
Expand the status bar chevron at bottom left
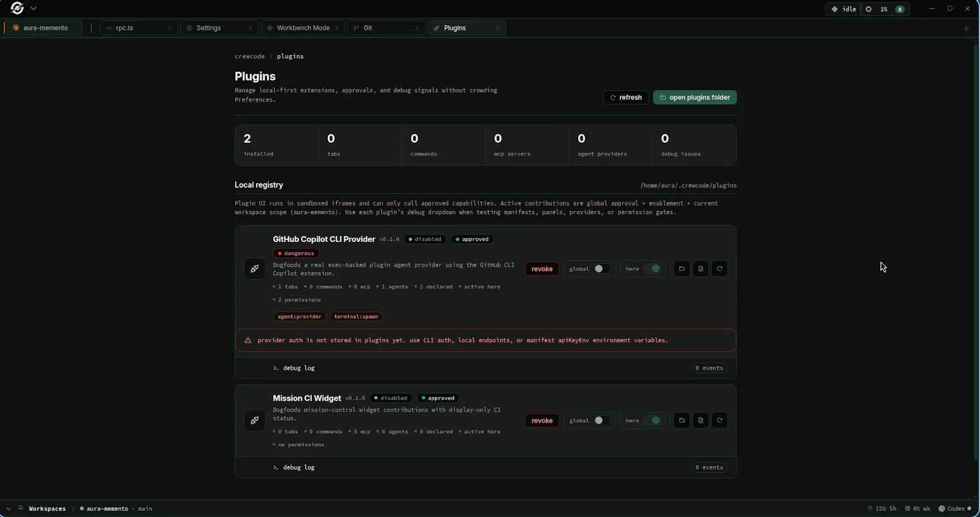(x=9, y=509)
